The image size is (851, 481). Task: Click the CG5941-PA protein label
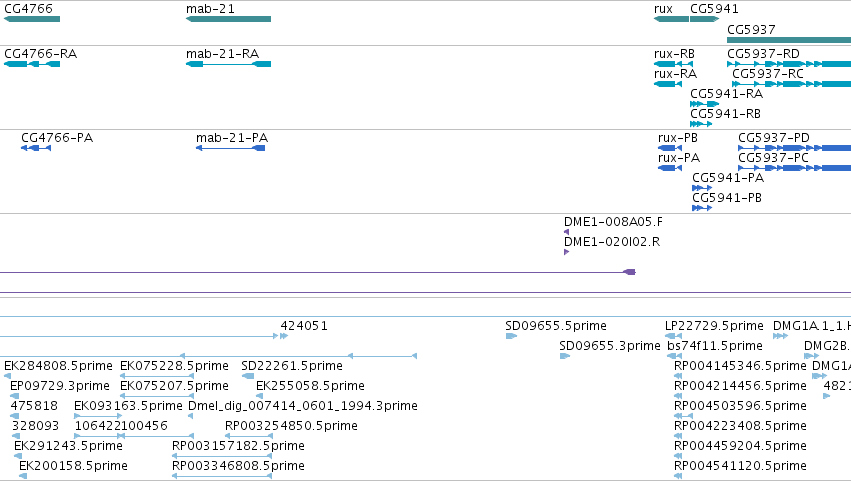coord(728,178)
